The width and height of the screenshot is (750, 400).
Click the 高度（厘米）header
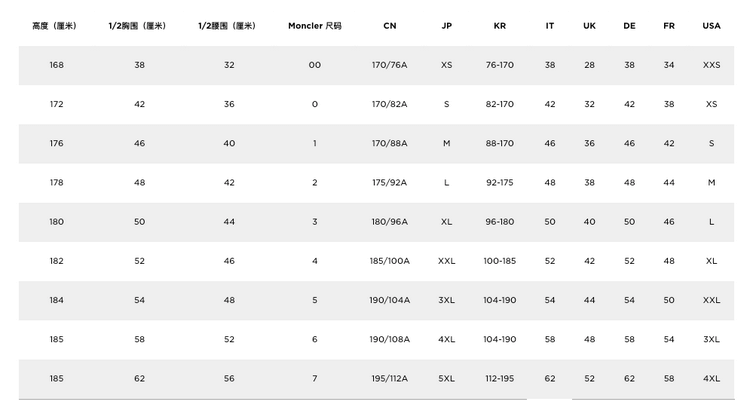coord(55,26)
